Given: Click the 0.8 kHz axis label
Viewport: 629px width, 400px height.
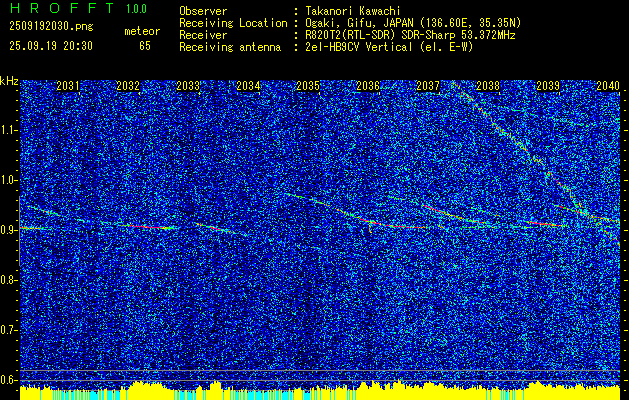Looking at the screenshot, I should click(x=7, y=280).
